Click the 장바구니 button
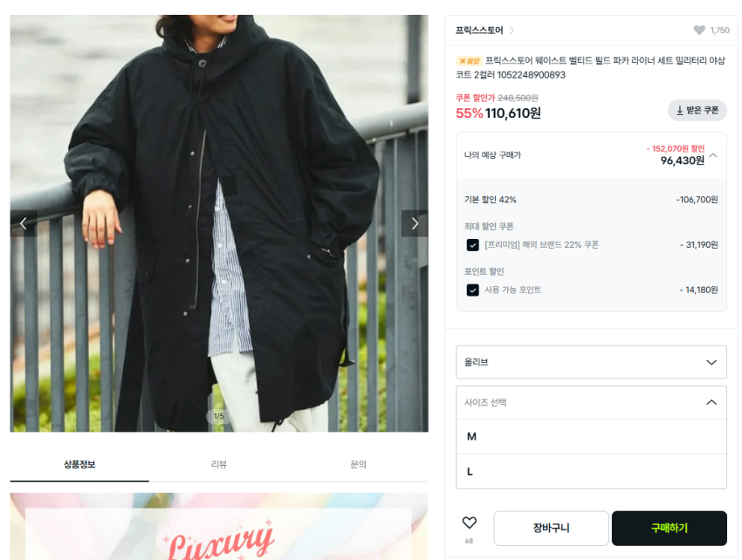742x560 pixels. (x=552, y=528)
